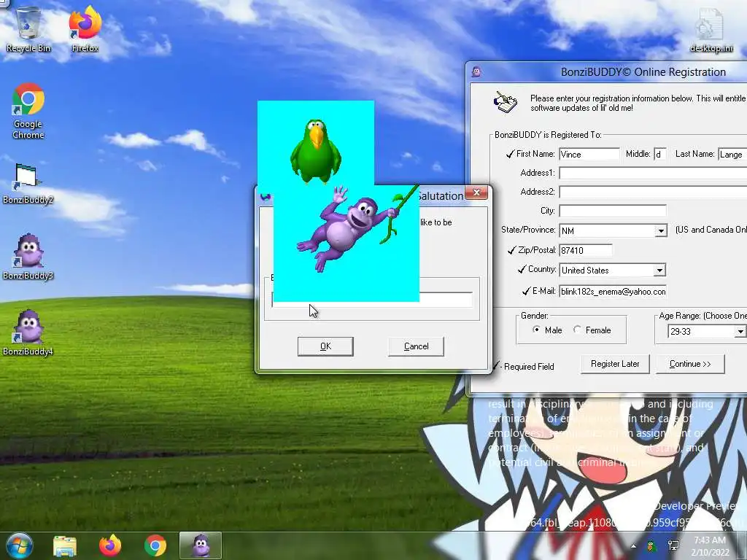Click the notepad pen icon in Registration window
747x560 pixels.
[x=505, y=102]
